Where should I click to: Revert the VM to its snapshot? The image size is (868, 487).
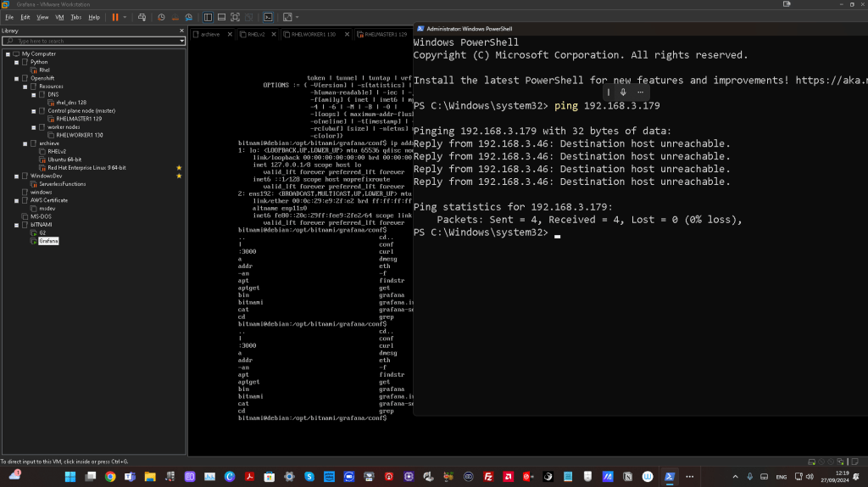[x=175, y=17]
